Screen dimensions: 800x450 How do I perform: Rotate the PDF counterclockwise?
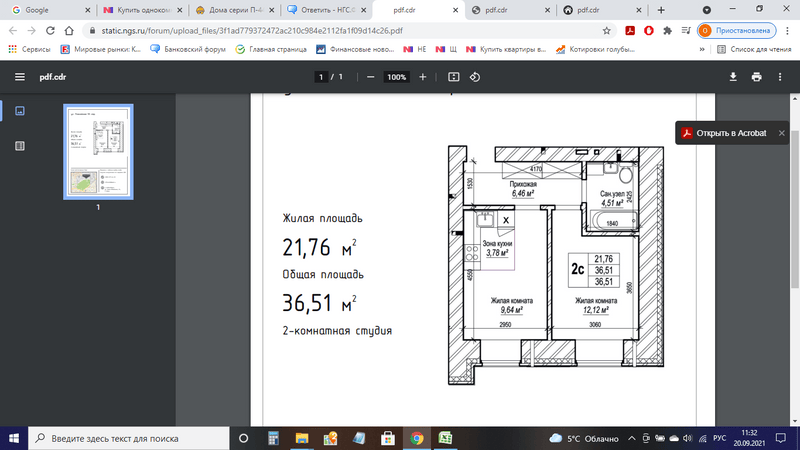(475, 77)
